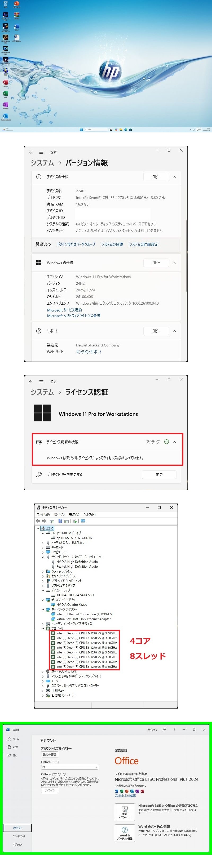Open the OneNote desktop shortcut
212x868 pixels.
(5, 106)
